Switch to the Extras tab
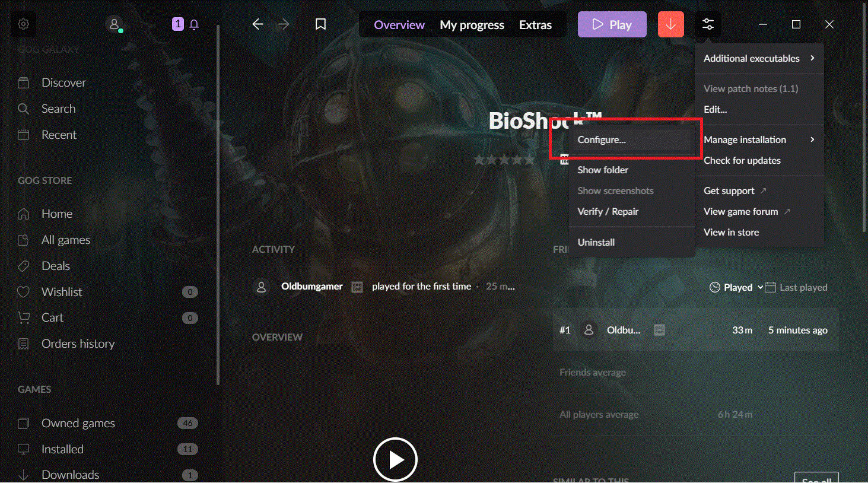 tap(535, 25)
